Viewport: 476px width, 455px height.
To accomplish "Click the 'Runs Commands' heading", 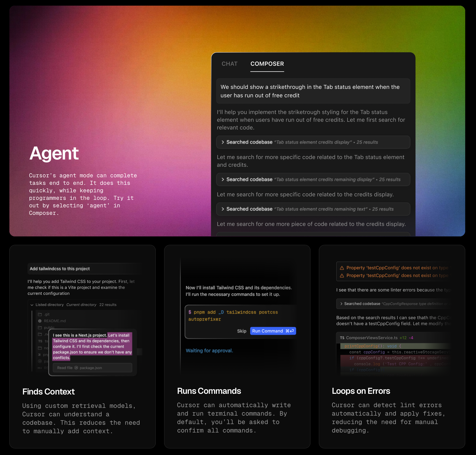I will [209, 391].
